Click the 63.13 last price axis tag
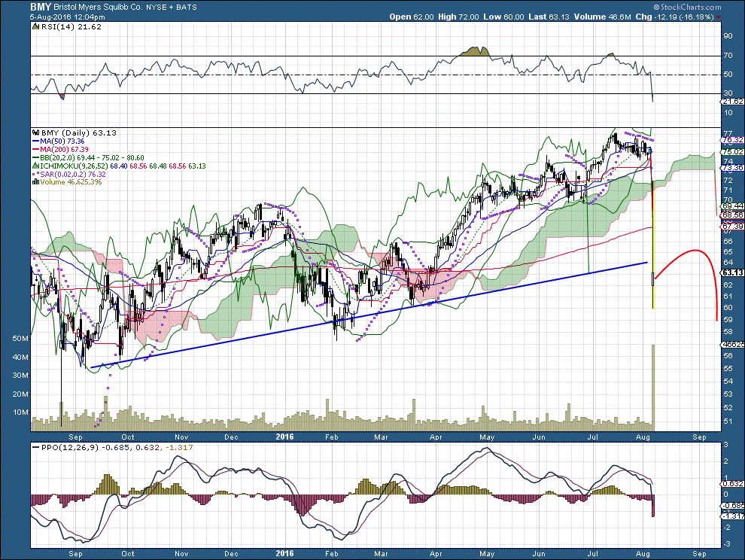This screenshot has height=560, width=745. 732,273
